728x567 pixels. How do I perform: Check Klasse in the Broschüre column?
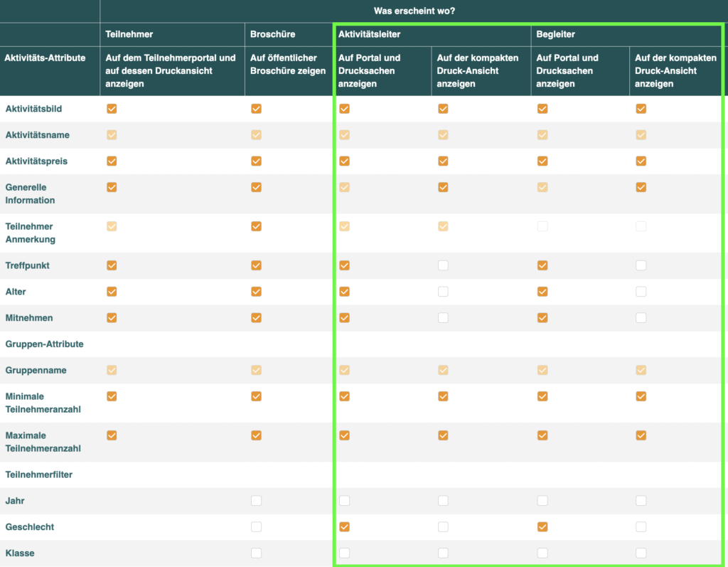click(256, 553)
